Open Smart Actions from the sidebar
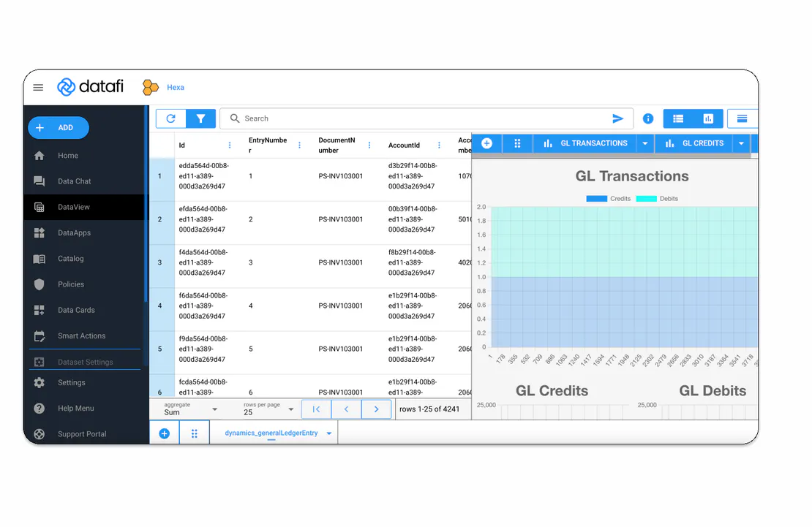This screenshot has width=812, height=527. coord(81,336)
